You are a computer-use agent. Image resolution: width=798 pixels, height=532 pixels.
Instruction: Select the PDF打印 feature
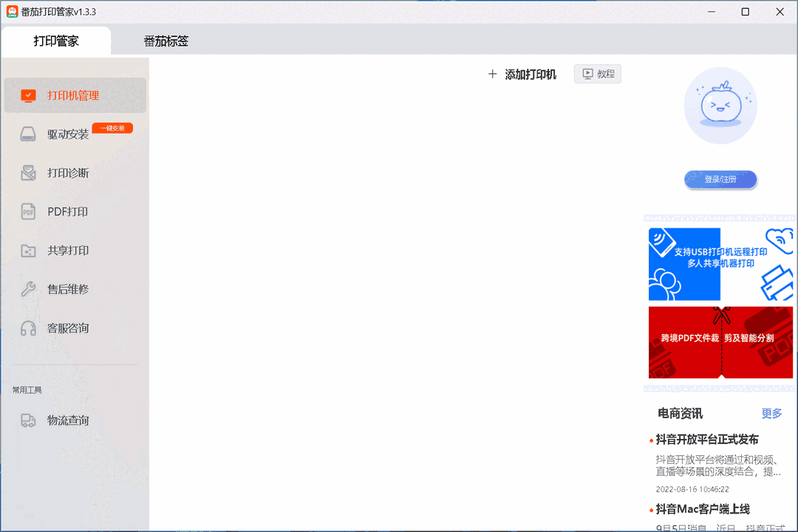click(x=66, y=211)
